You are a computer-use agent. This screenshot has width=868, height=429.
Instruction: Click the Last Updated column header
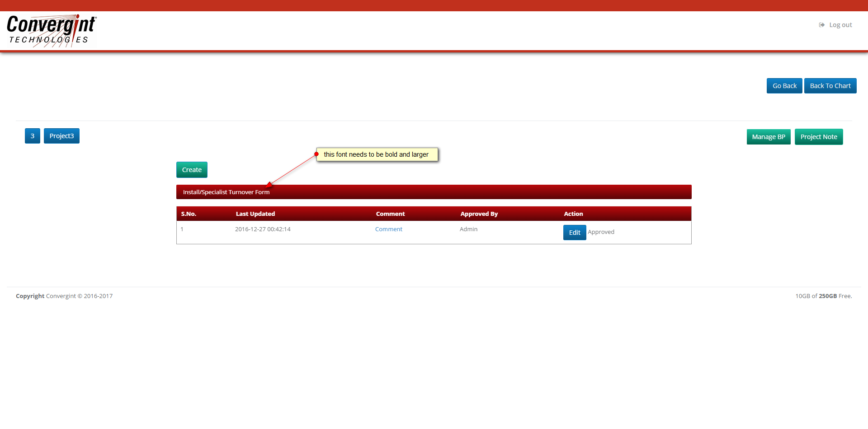point(255,214)
